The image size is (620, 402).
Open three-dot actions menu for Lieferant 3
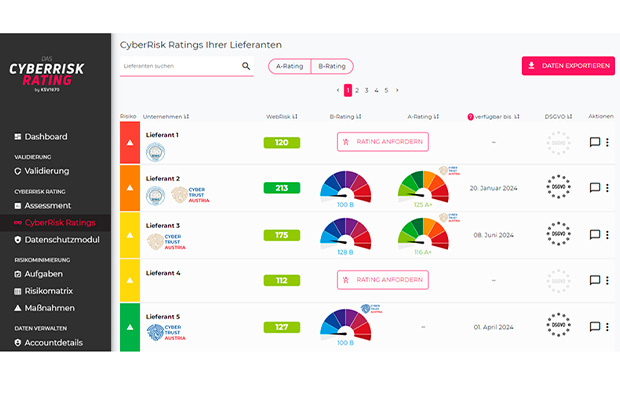click(607, 235)
